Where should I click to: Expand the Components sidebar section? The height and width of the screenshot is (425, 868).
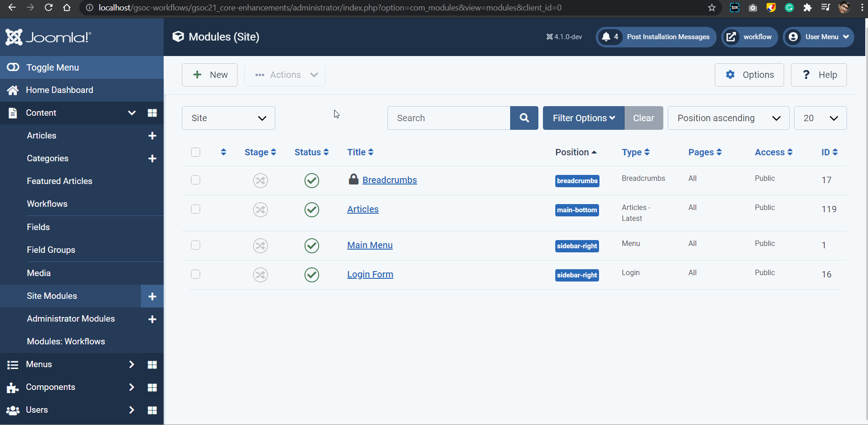pos(131,387)
